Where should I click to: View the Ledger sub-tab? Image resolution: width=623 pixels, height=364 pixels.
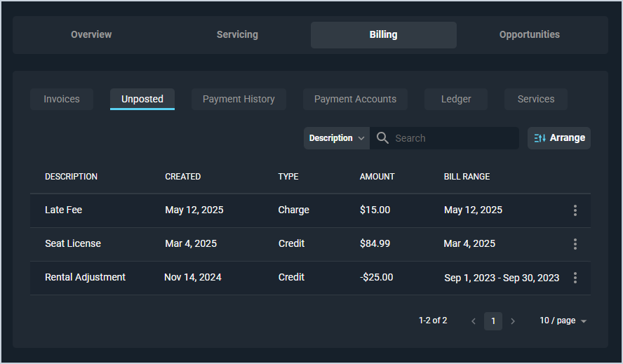(x=456, y=99)
